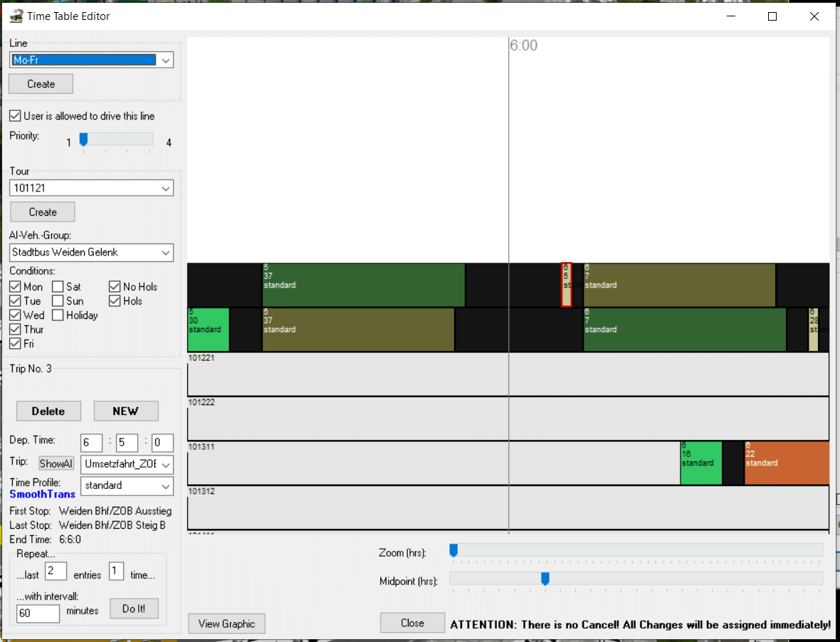Select the orange trip block in row 101311
This screenshot has height=642, width=840.
pyautogui.click(x=786, y=463)
